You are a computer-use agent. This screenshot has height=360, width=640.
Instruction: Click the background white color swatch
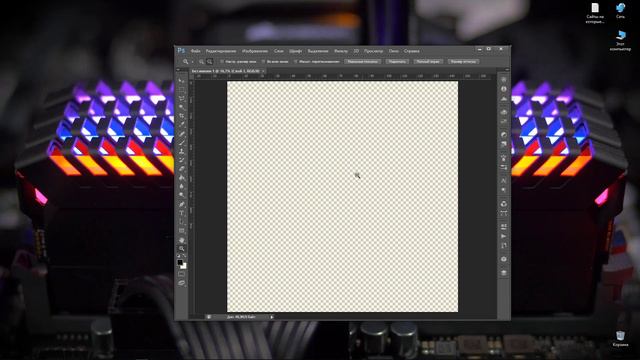(x=184, y=266)
